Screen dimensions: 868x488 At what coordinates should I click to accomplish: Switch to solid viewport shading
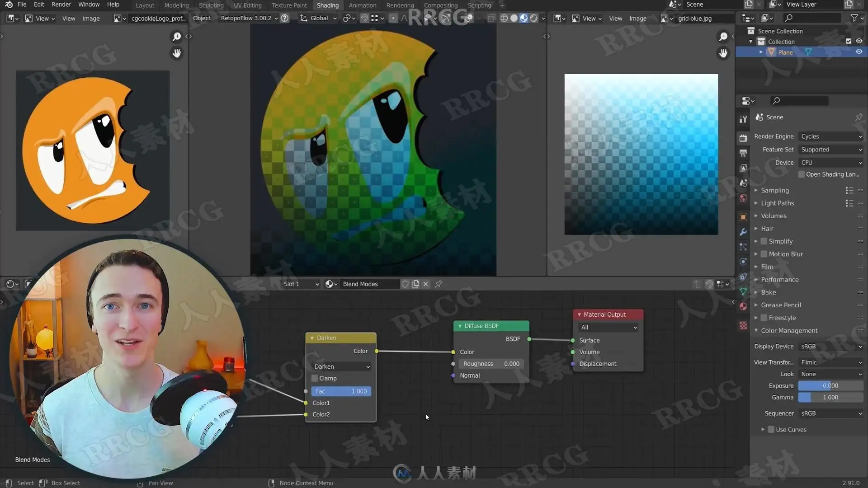coord(514,18)
